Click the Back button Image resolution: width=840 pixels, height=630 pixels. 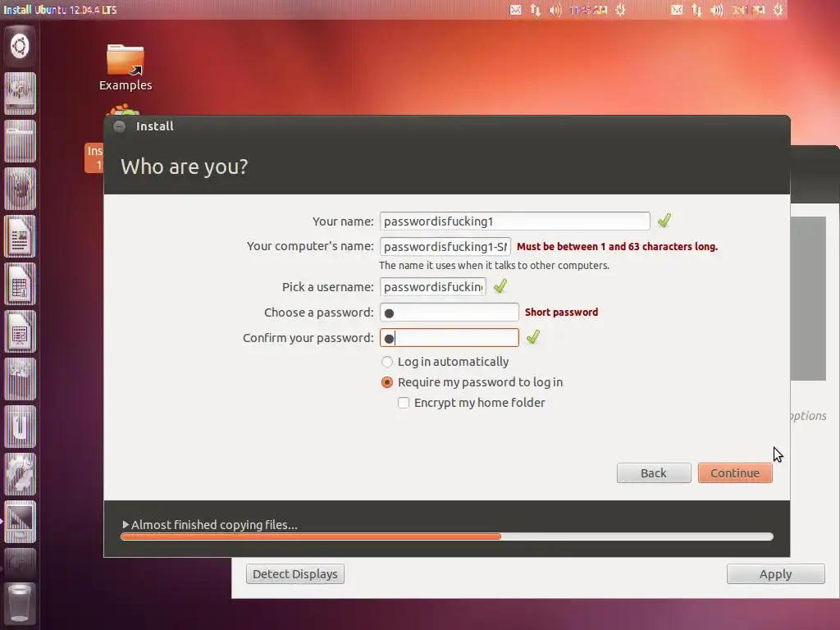pos(654,473)
